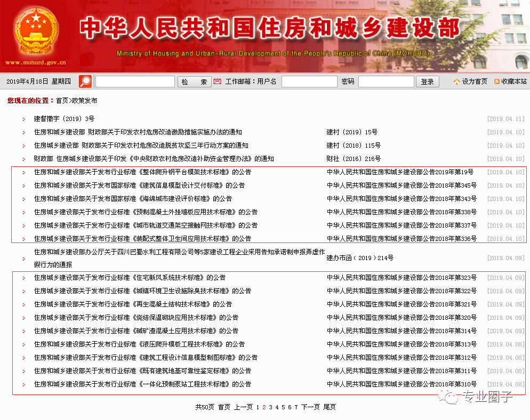The width and height of the screenshot is (530, 420).
Task: Click the national emblem logo
Action: pyautogui.click(x=36, y=31)
